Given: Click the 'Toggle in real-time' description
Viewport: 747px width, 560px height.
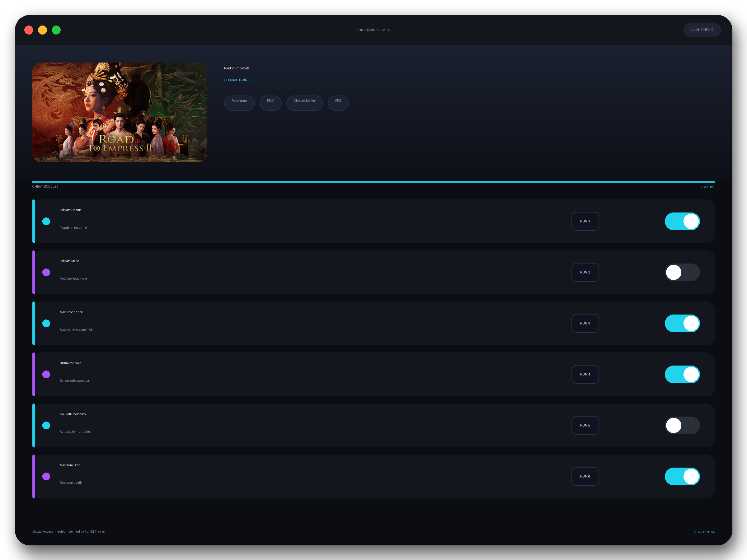Looking at the screenshot, I should 73,227.
